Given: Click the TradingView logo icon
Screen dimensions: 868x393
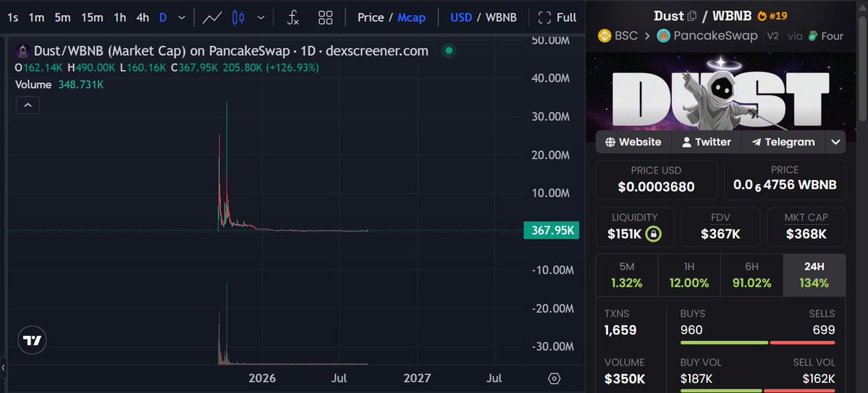Looking at the screenshot, I should click(32, 340).
